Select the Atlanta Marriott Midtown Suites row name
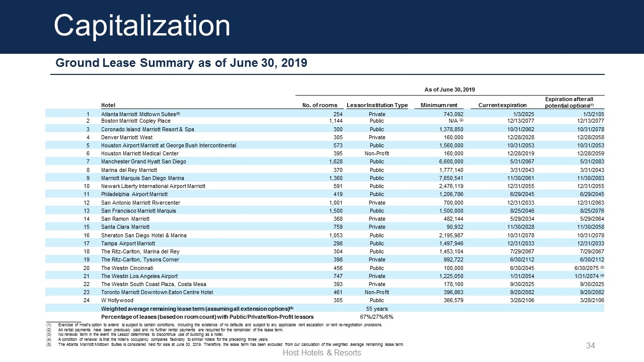The image size is (644, 362). pyautogui.click(x=140, y=114)
